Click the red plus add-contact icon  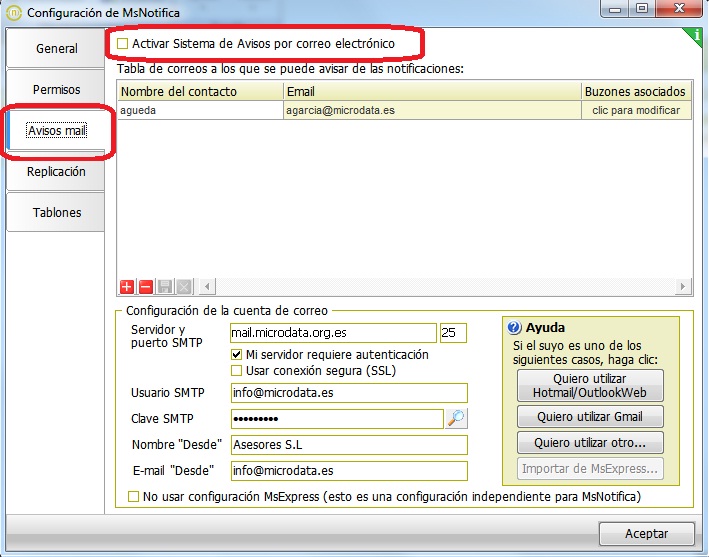pos(127,287)
